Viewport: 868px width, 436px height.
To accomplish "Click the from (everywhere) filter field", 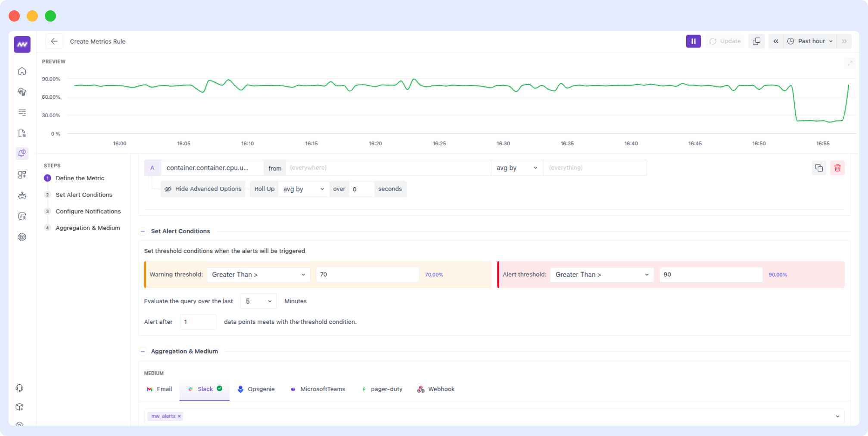I will pos(388,168).
